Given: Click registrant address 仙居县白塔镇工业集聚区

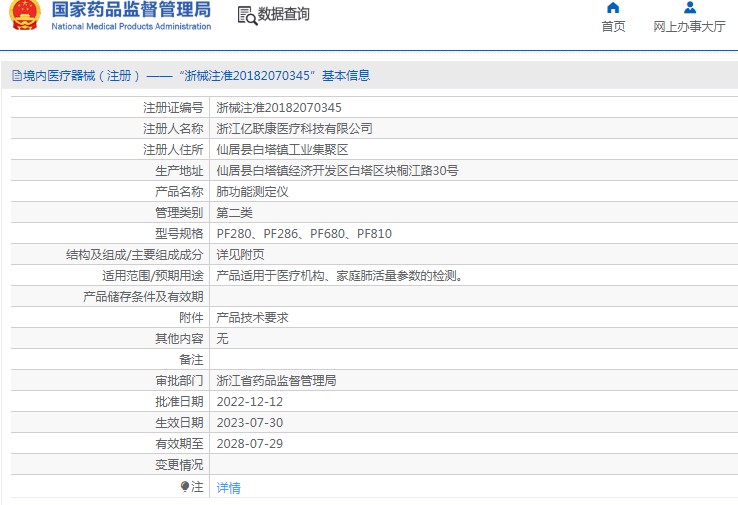Looking at the screenshot, I should pyautogui.click(x=282, y=150).
